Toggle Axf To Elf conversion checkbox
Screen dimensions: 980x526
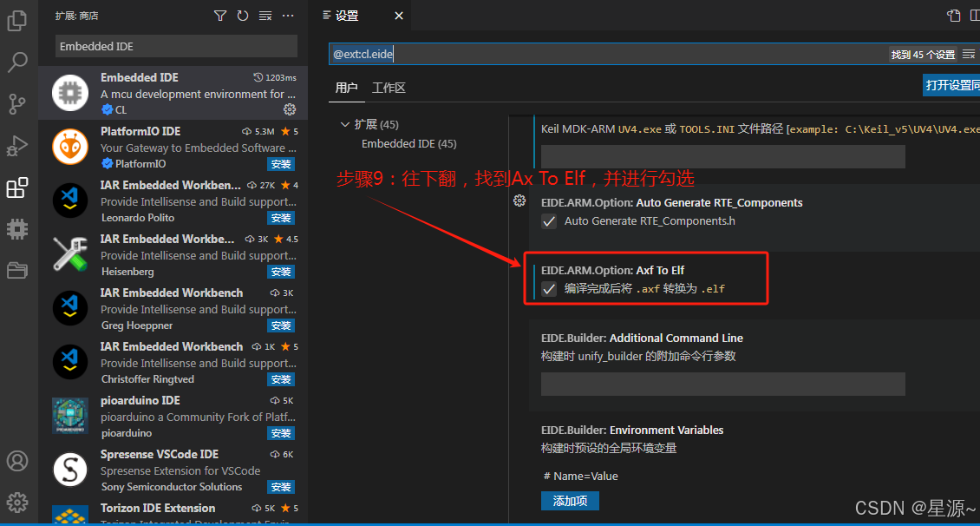coord(549,289)
